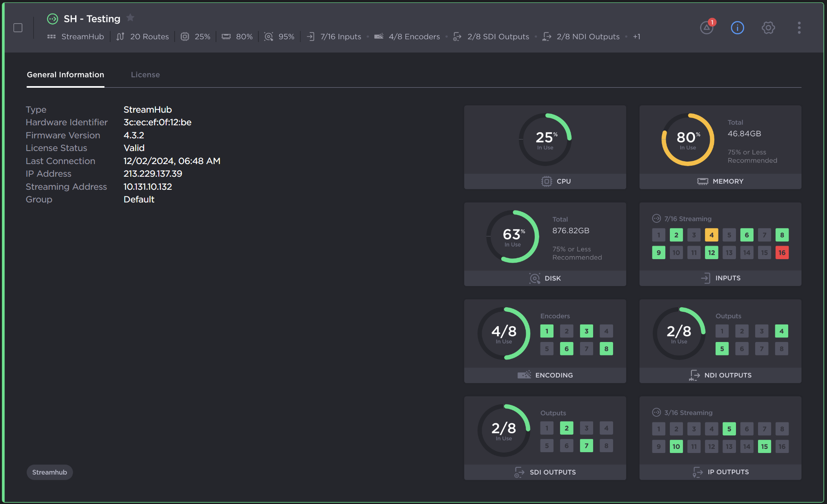Click the SH - Testing device title
827x504 pixels.
(x=92, y=19)
